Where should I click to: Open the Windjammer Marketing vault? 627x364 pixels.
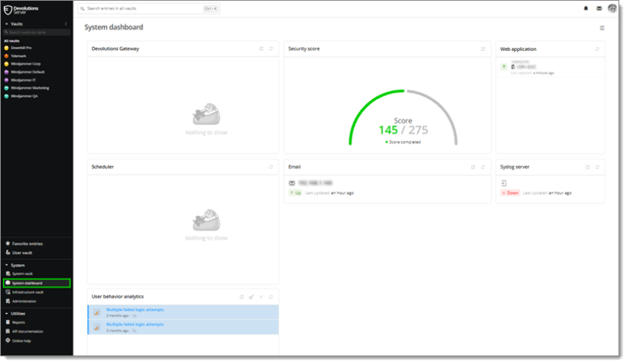pyautogui.click(x=27, y=88)
